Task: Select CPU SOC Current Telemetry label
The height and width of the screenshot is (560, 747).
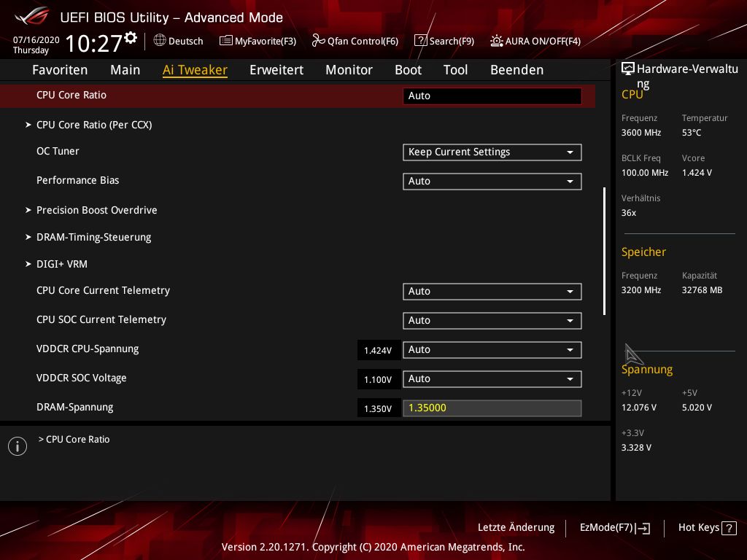Action: [101, 319]
